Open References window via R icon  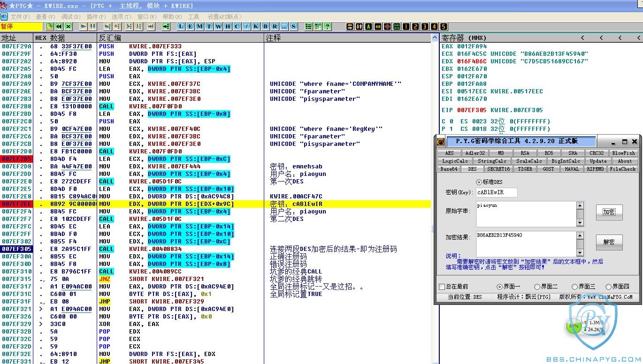tap(275, 27)
